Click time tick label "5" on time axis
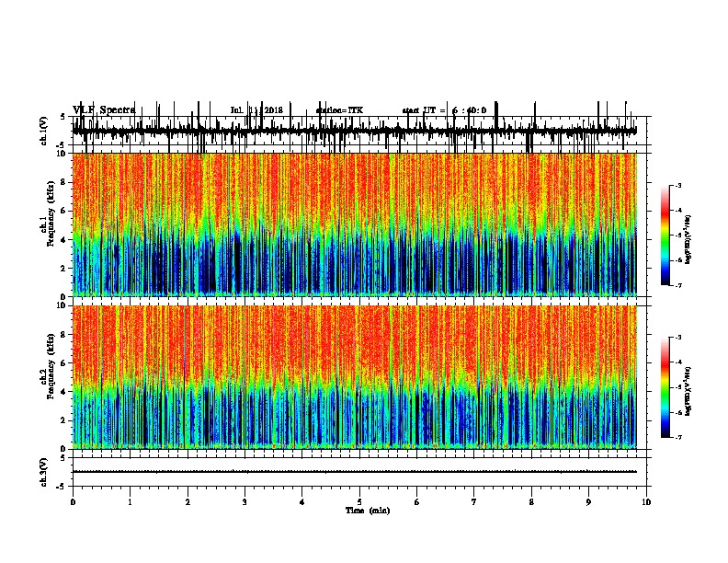Image resolution: width=728 pixels, height=563 pixels. 359,501
